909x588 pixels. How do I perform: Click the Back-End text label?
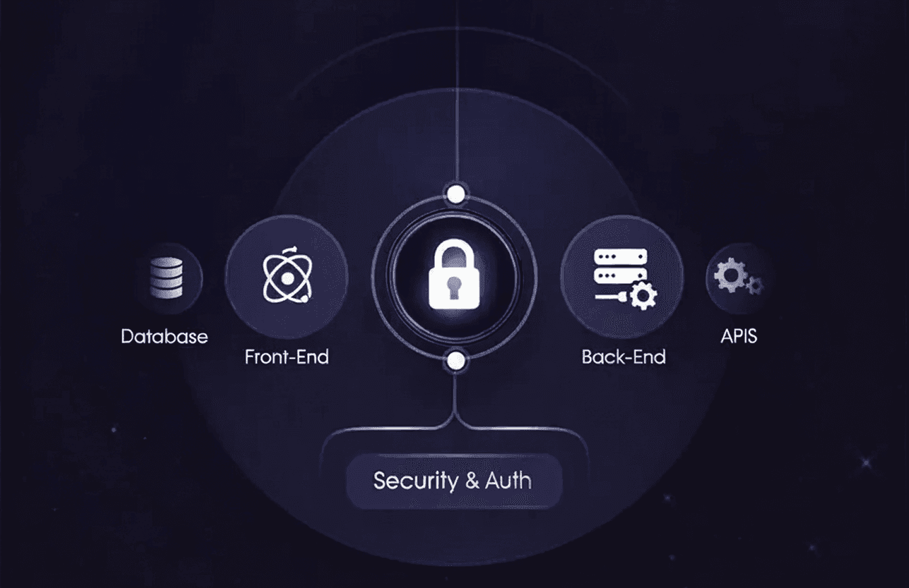click(624, 357)
